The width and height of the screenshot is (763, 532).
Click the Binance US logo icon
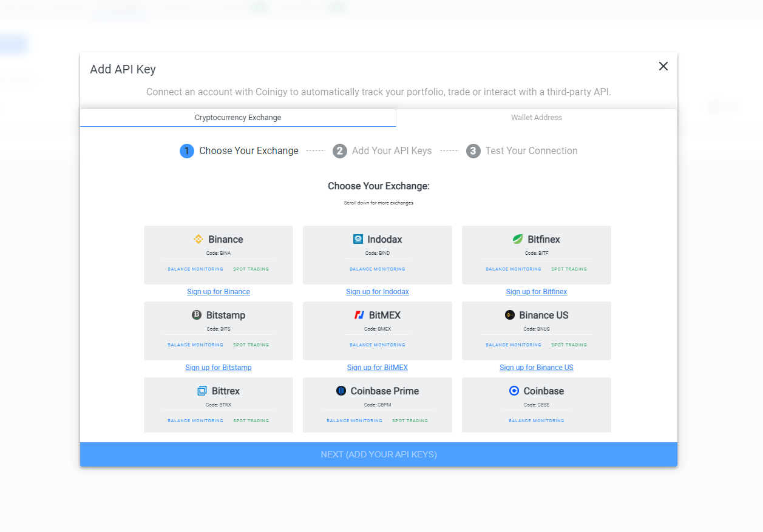[510, 315]
